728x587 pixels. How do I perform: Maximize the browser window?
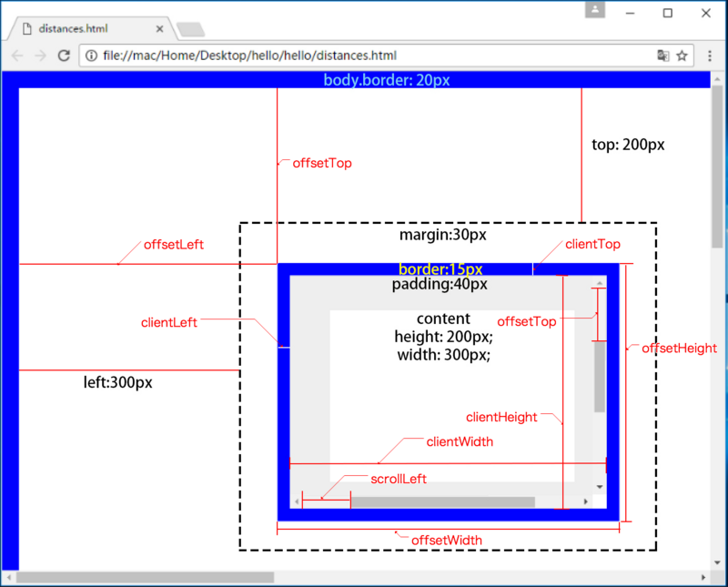668,14
